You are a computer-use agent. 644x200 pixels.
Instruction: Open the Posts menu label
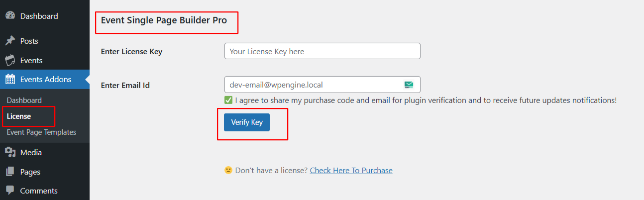(x=29, y=41)
